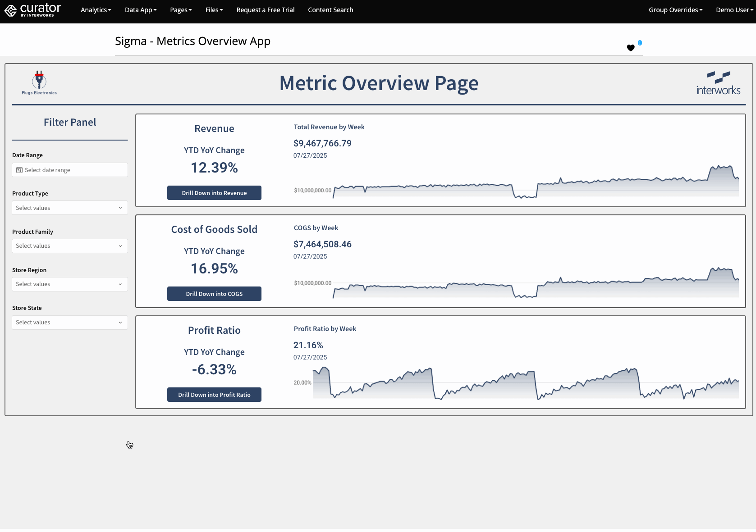Follow the Request a Free Trial link

tap(266, 10)
